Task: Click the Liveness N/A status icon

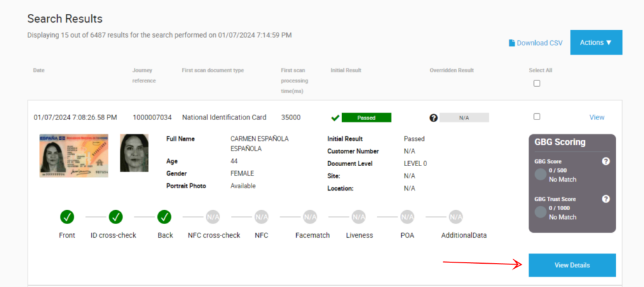Action: [x=358, y=217]
